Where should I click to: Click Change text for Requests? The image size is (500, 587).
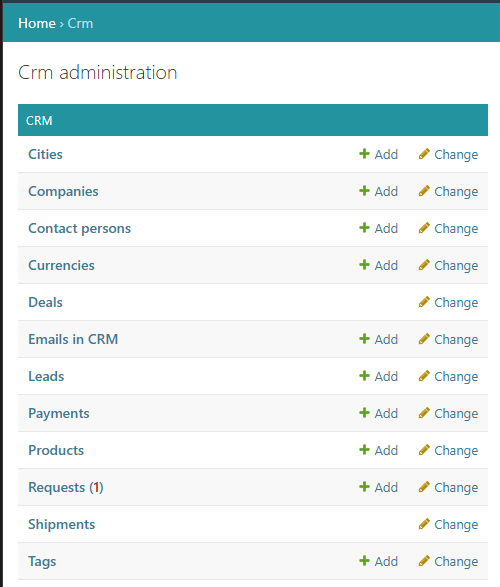[x=456, y=487]
